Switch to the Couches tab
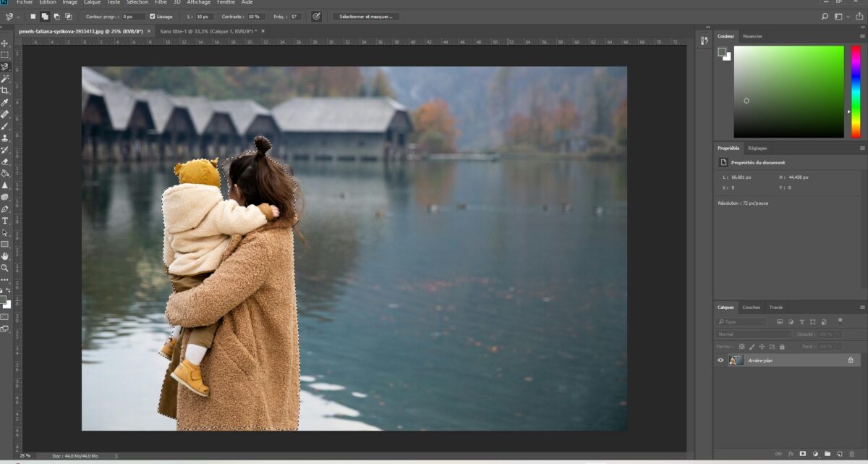 pos(751,308)
